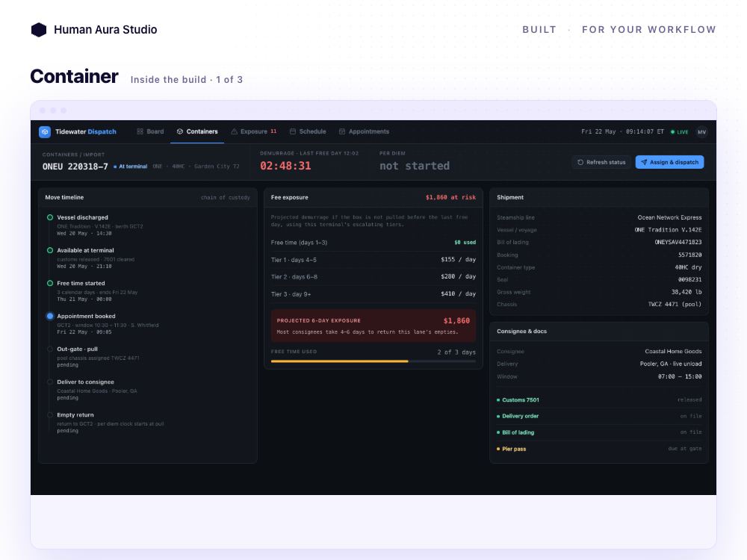This screenshot has width=747, height=560.
Task: Click container number ONEU 220318-7
Action: (x=75, y=167)
